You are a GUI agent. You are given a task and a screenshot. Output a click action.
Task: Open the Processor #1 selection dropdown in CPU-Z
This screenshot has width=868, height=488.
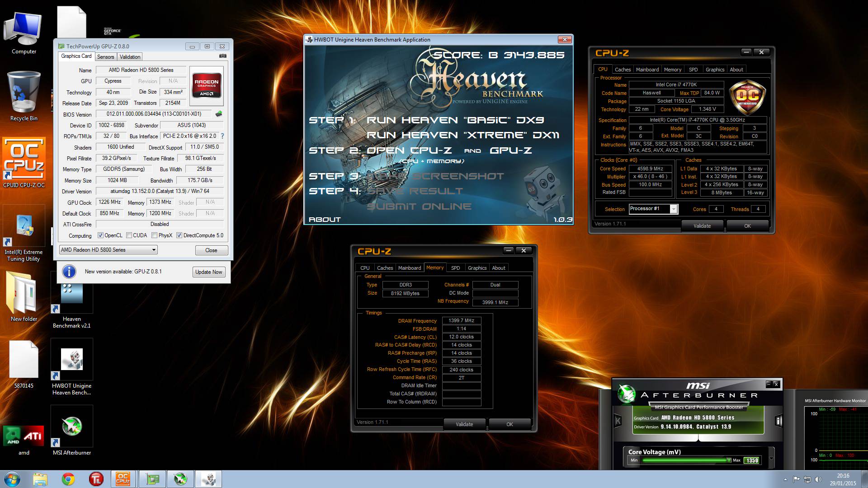[x=654, y=209]
